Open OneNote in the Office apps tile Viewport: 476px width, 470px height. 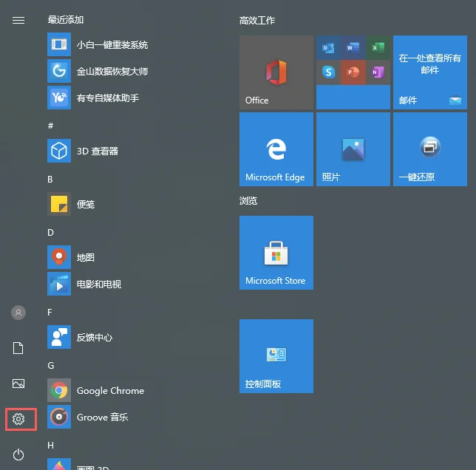[x=378, y=72]
